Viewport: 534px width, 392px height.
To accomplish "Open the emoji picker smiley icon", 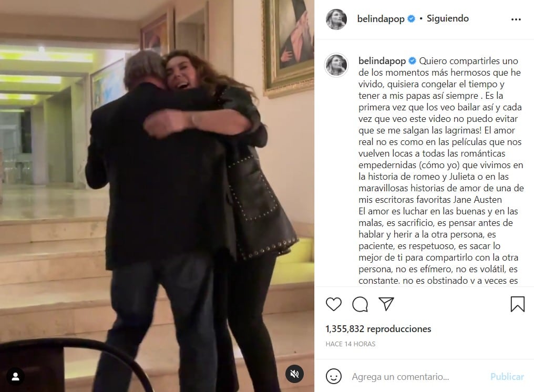I will click(x=333, y=376).
